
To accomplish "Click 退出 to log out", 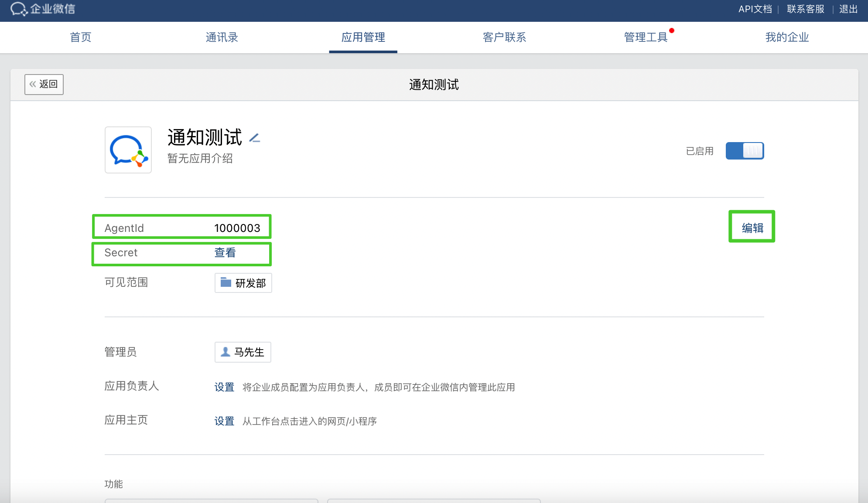I will [848, 9].
